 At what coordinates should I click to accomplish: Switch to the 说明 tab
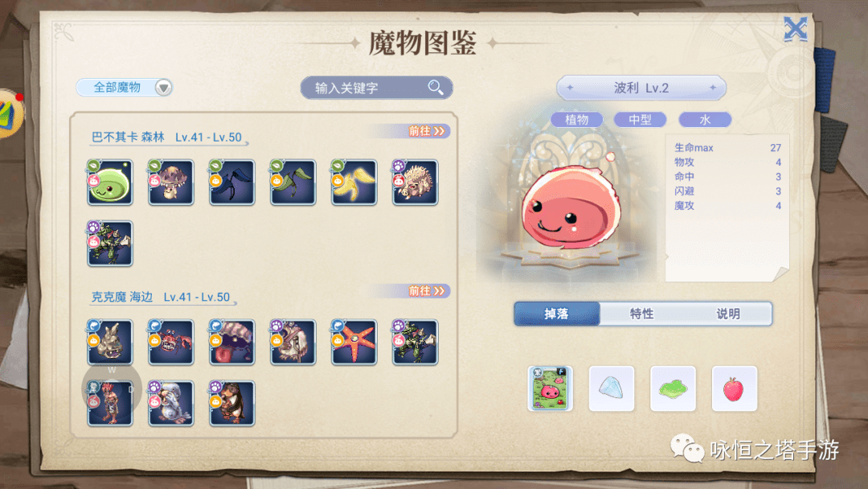click(x=728, y=314)
